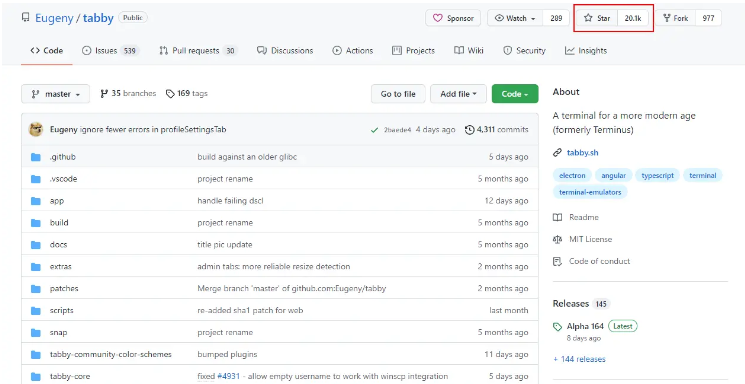
Task: View the 169 tags link
Action: click(x=187, y=93)
